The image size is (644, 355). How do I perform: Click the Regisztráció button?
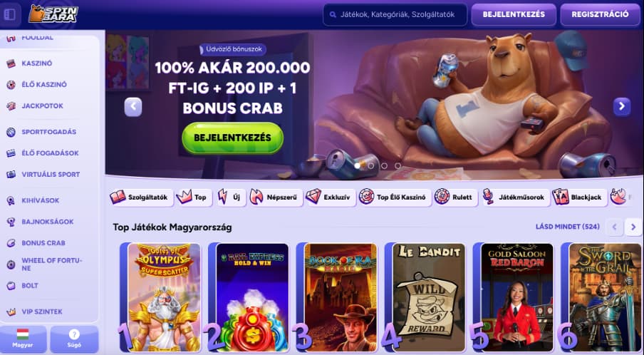tap(600, 15)
